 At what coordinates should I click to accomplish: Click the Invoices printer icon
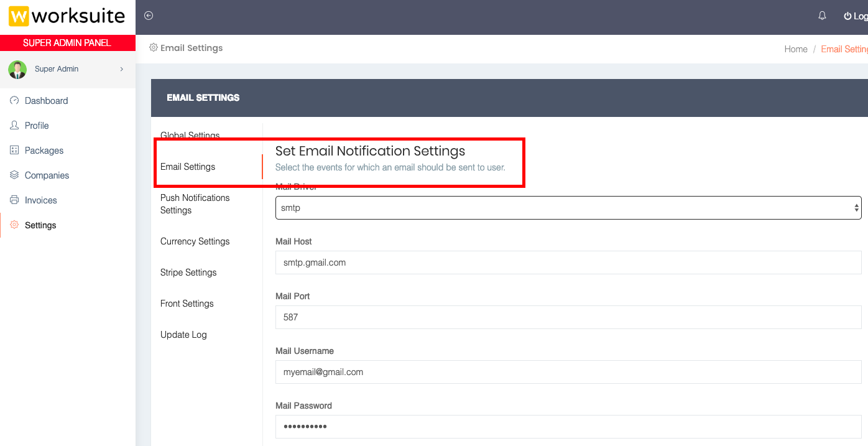coord(14,200)
